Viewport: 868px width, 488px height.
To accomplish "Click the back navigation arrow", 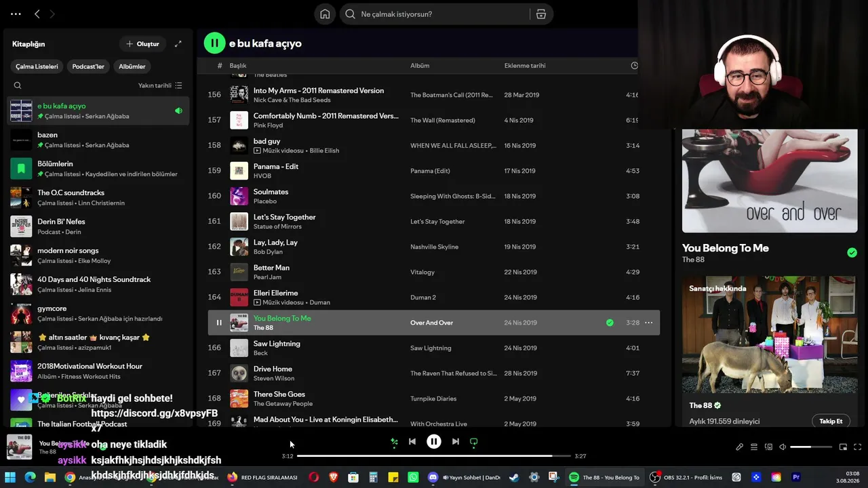I will pos(37,14).
